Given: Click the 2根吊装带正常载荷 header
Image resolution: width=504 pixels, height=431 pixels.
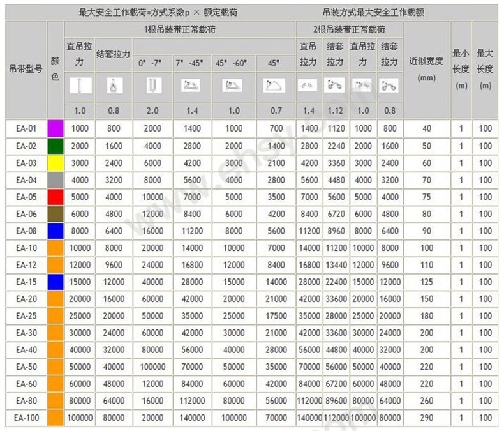Looking at the screenshot, I should [x=349, y=29].
